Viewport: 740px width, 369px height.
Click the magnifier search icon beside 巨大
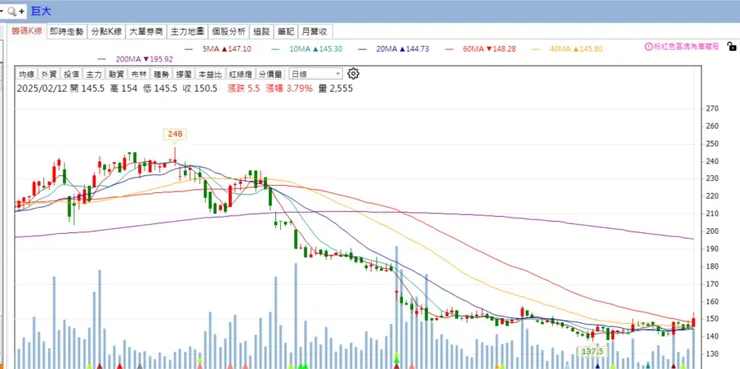click(x=12, y=12)
